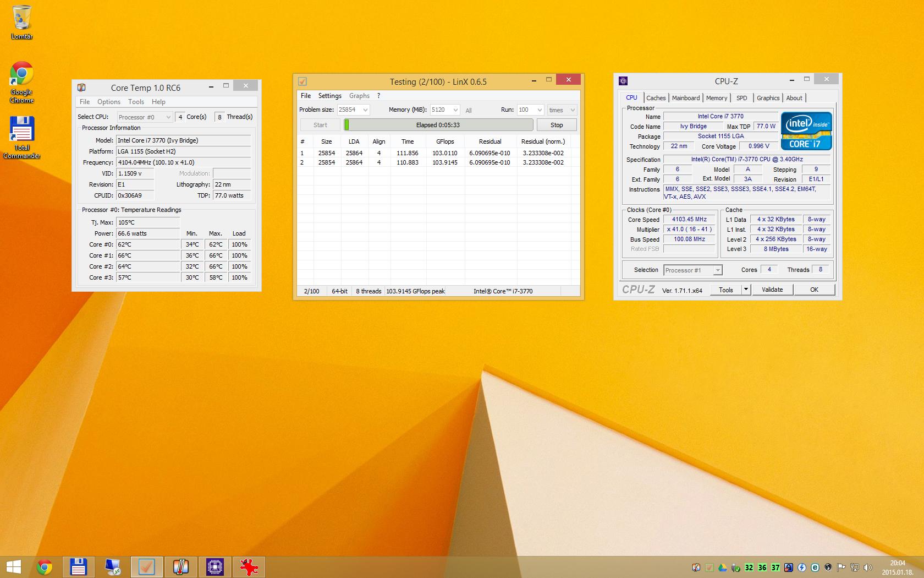Click the Tools button in CPU-Z
924x578 pixels.
click(x=725, y=290)
